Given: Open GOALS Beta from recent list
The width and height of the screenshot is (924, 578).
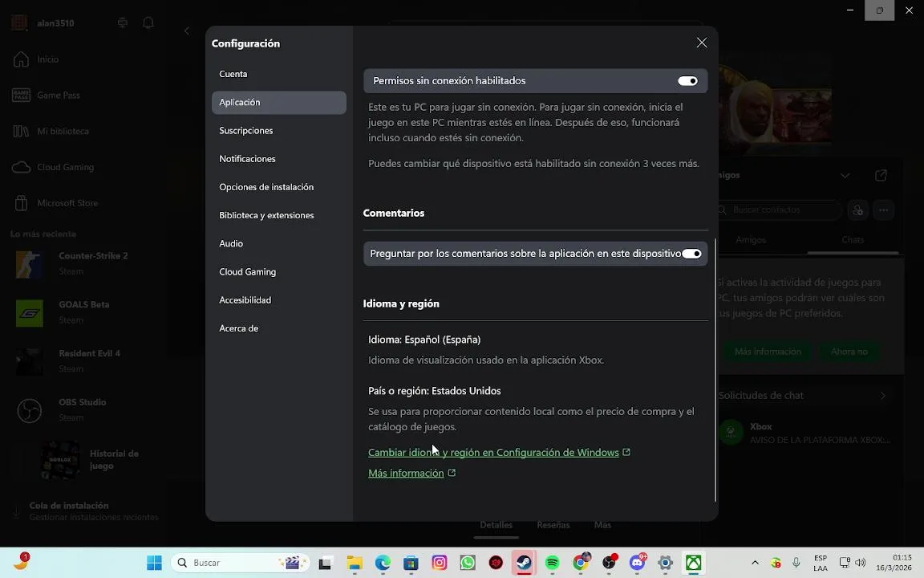Looking at the screenshot, I should 83,312.
